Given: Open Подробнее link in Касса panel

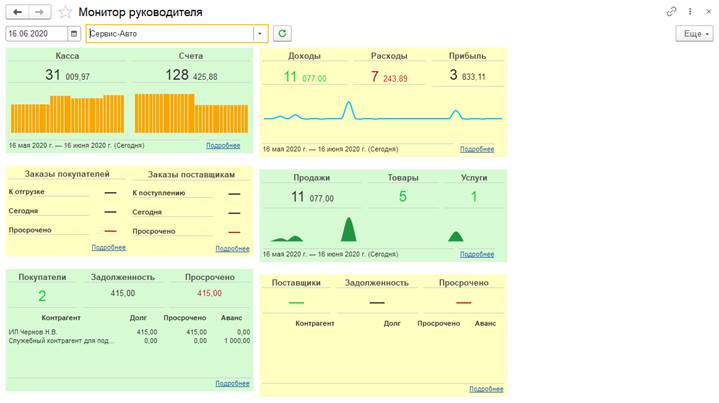Looking at the screenshot, I should tap(222, 146).
